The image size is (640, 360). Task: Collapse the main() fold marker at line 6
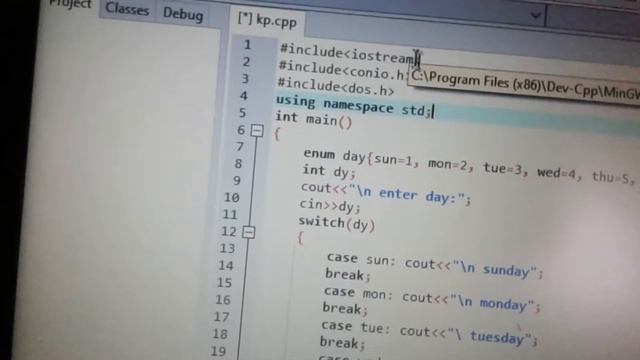(257, 131)
